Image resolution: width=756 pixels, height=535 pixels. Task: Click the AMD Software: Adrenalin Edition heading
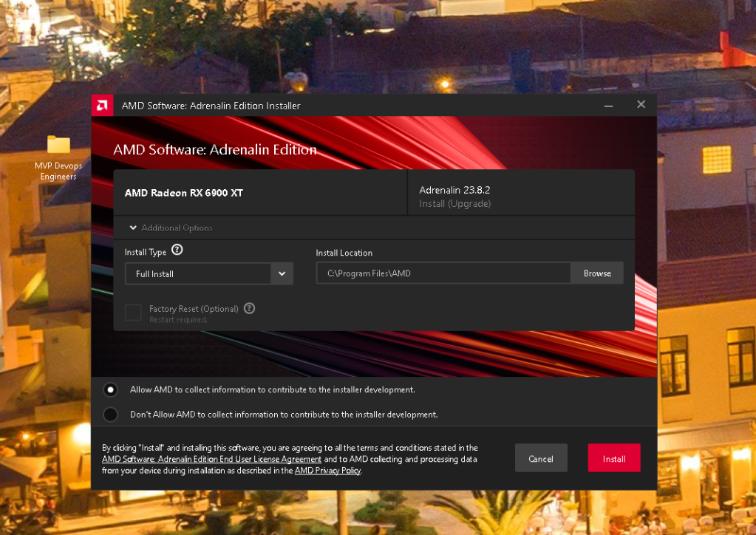point(215,150)
